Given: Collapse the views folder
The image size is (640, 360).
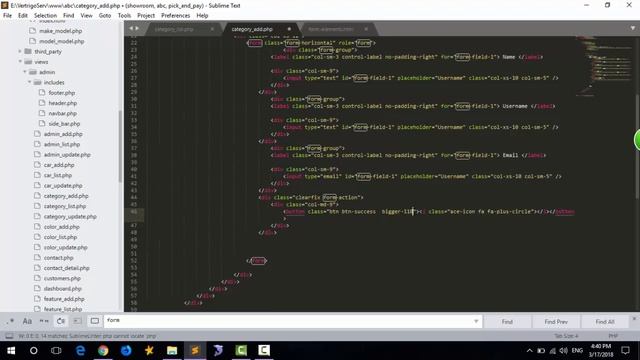Looking at the screenshot, I should (x=20, y=62).
